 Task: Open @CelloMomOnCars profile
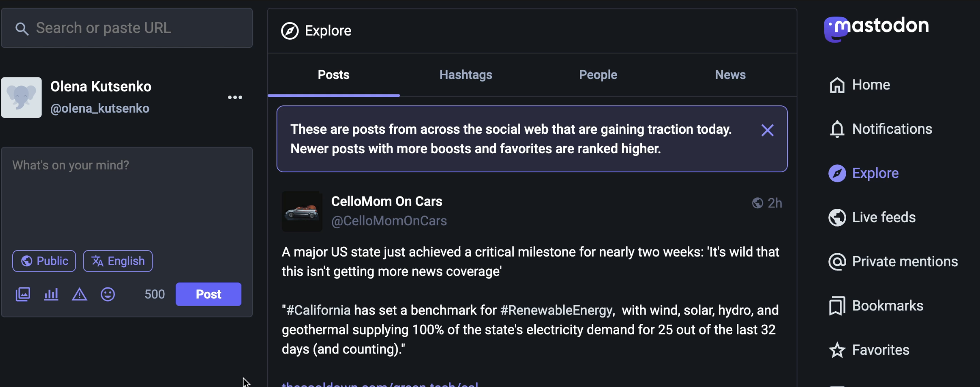tap(389, 220)
